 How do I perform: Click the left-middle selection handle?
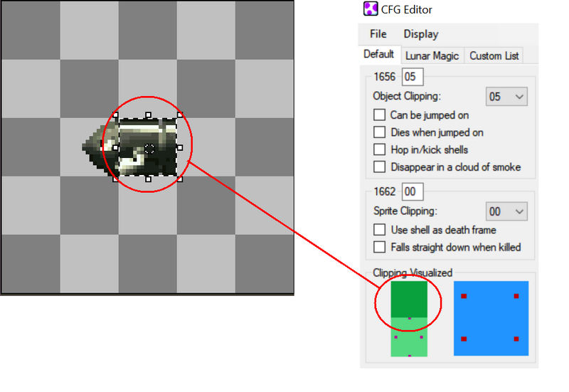pos(115,148)
